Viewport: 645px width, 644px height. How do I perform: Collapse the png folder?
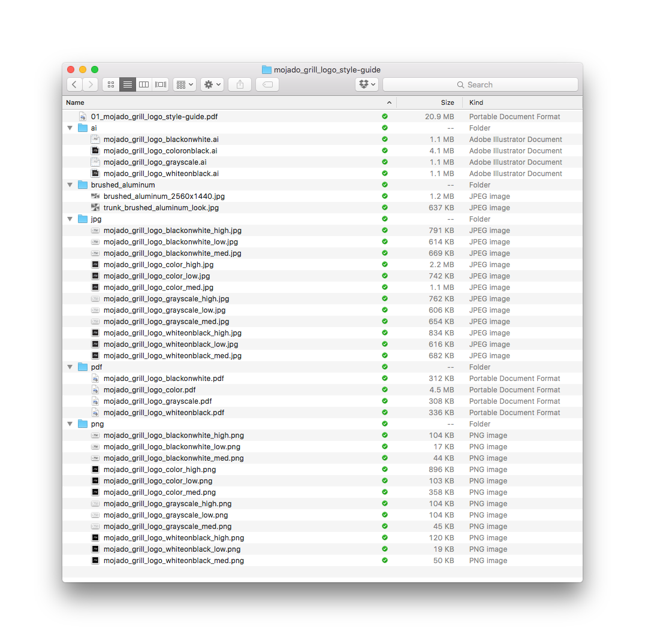point(70,424)
